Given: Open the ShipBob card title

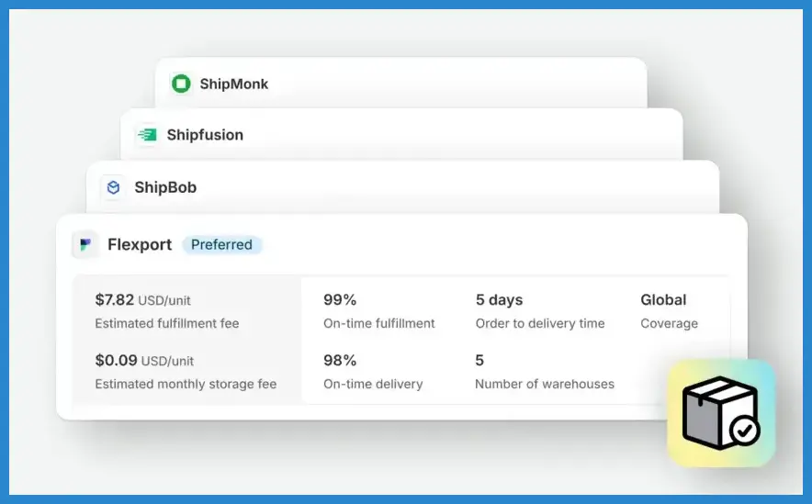Looking at the screenshot, I should [165, 187].
